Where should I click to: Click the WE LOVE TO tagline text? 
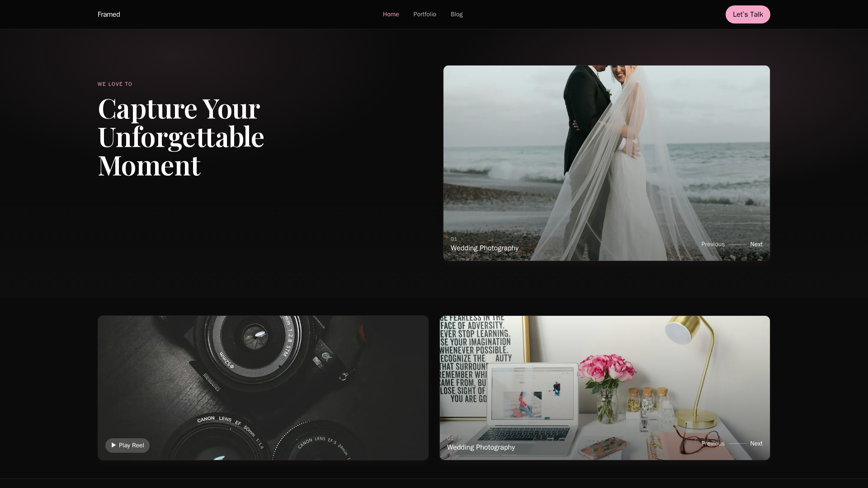click(x=115, y=84)
